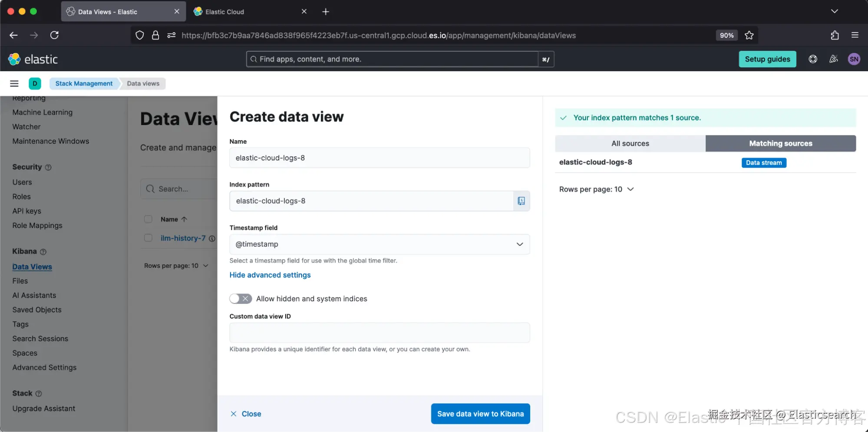Image resolution: width=868 pixels, height=432 pixels.
Task: Click Hide advanced settings link
Action: (x=270, y=275)
